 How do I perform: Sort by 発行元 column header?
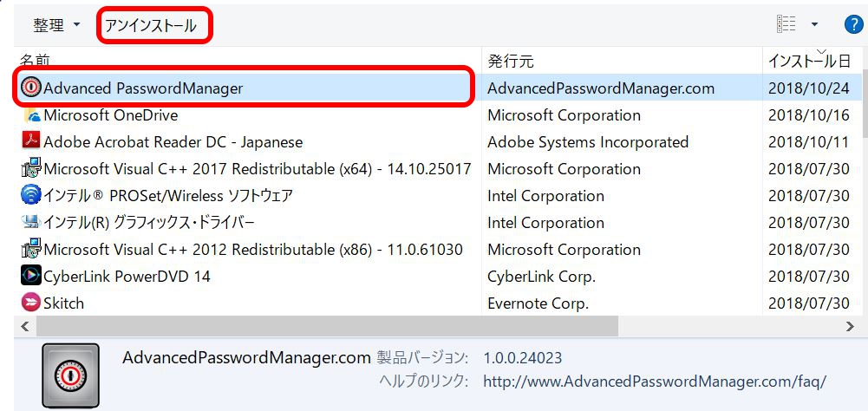(x=511, y=62)
